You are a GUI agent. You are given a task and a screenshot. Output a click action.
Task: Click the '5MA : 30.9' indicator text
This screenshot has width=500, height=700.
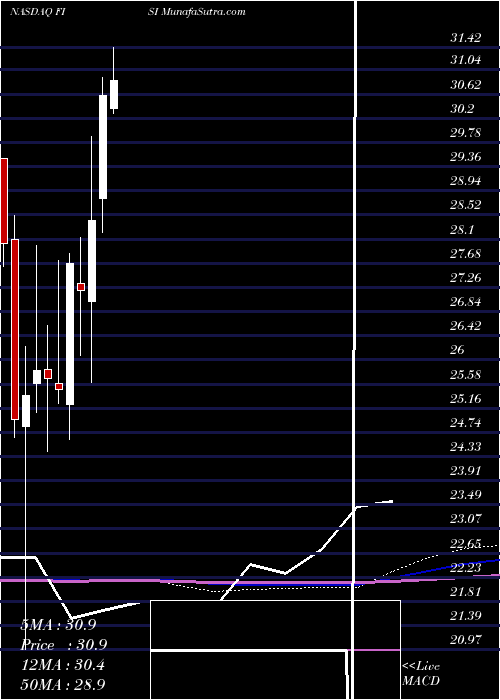pyautogui.click(x=58, y=625)
